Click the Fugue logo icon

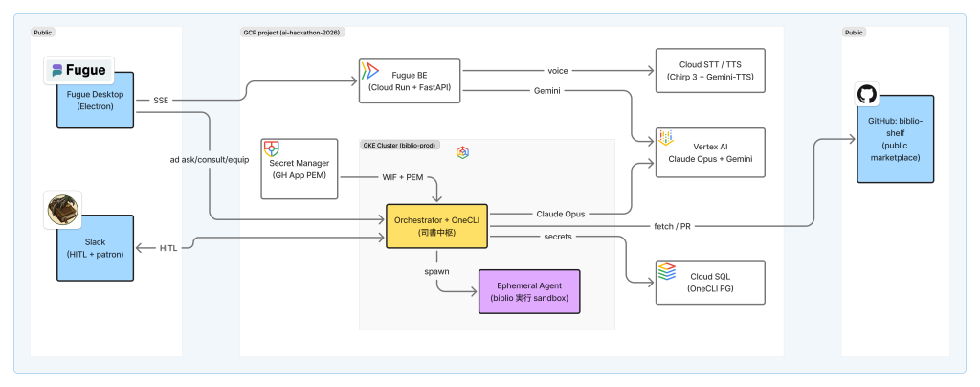click(x=78, y=70)
